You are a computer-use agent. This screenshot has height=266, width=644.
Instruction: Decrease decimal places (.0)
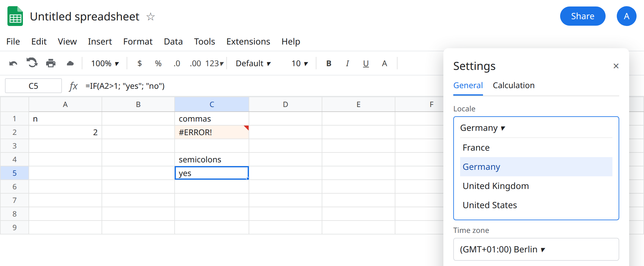[x=177, y=63]
